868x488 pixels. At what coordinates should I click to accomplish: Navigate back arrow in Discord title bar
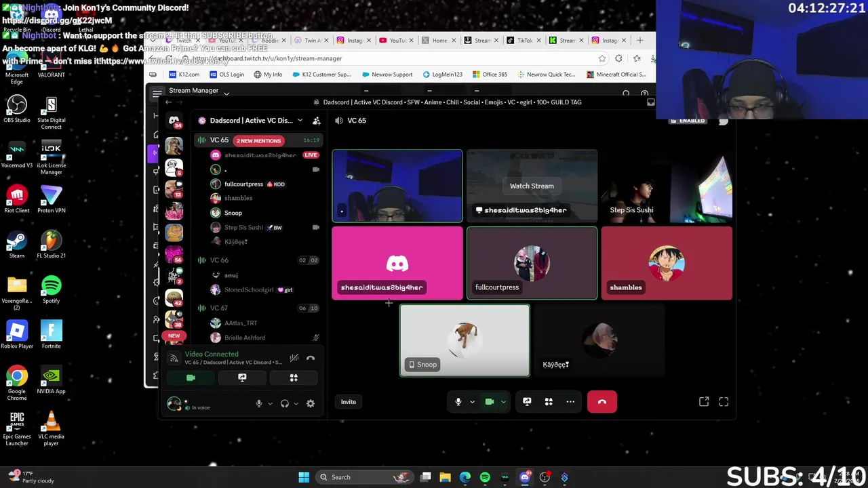(x=168, y=102)
